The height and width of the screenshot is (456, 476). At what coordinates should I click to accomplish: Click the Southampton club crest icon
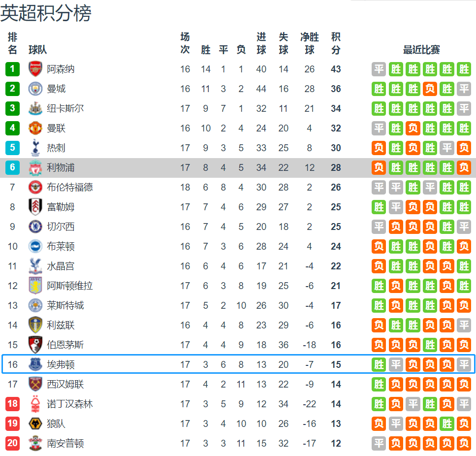(35, 443)
